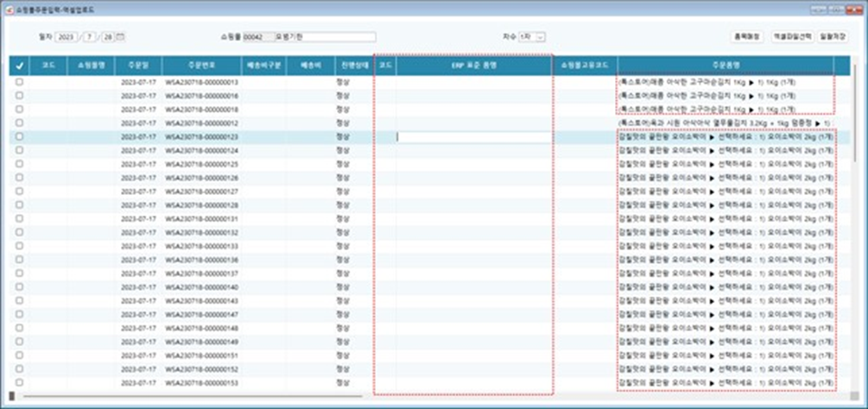Click the 쇼핑몰 code field 00042
This screenshot has height=409, width=868.
(x=258, y=37)
